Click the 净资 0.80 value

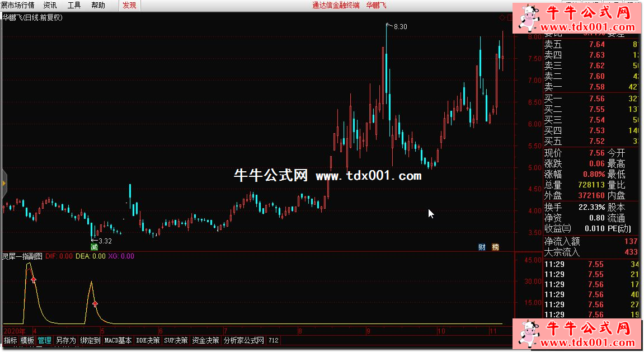pyautogui.click(x=597, y=218)
